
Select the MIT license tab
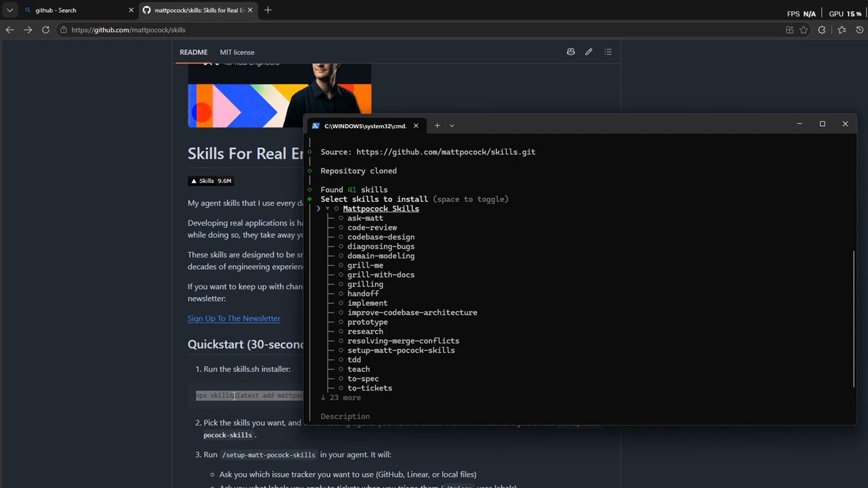click(x=237, y=52)
